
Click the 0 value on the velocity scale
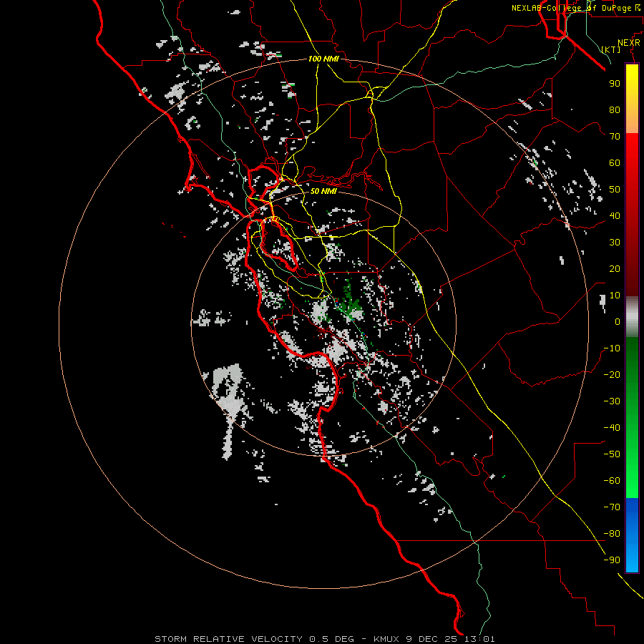pos(618,321)
